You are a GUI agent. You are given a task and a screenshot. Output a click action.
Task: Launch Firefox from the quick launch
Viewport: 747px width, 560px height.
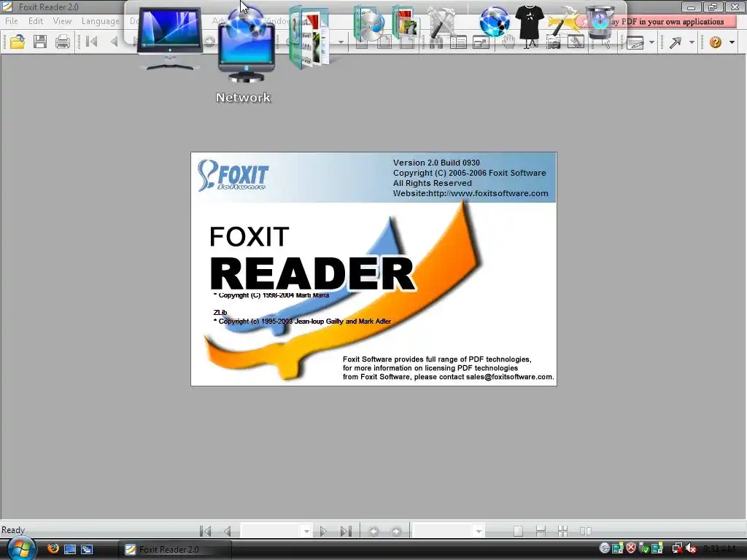click(53, 548)
